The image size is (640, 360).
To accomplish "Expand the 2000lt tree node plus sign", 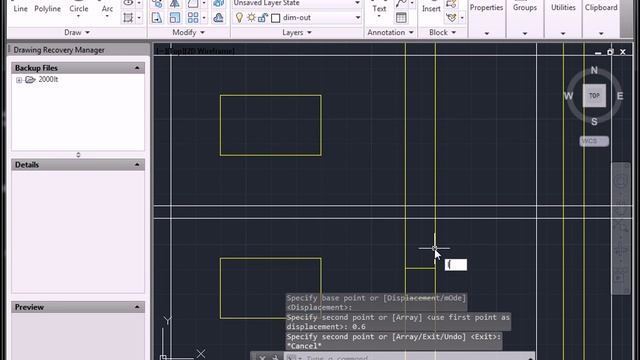I will (x=19, y=80).
